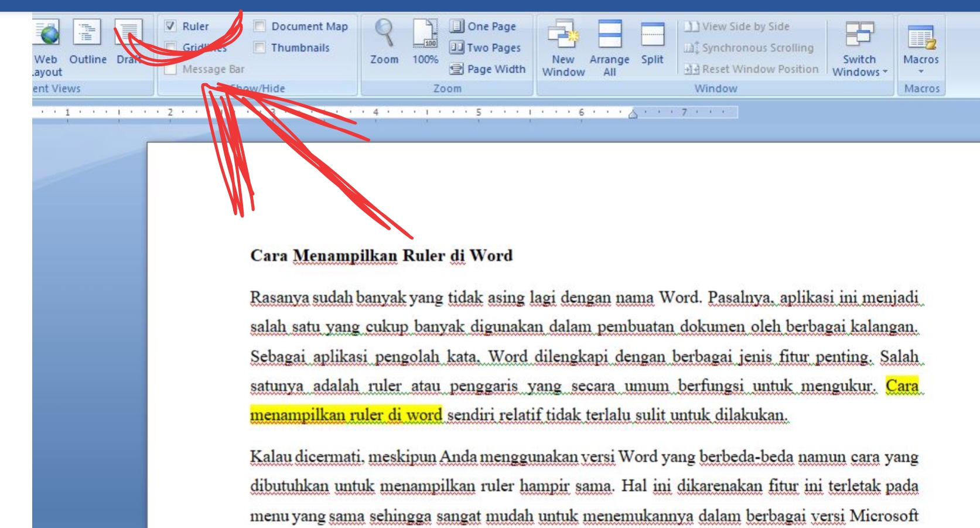Screen dimensions: 980x528
Task: Switch to Outline view
Action: click(87, 42)
